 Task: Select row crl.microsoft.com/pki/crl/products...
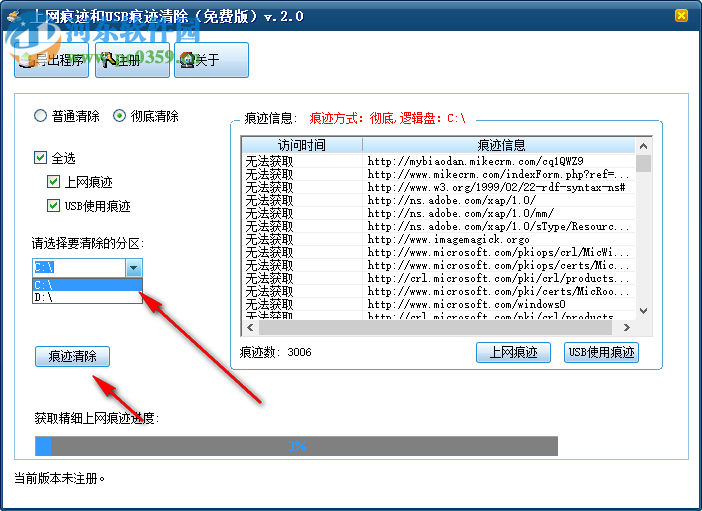tap(438, 278)
